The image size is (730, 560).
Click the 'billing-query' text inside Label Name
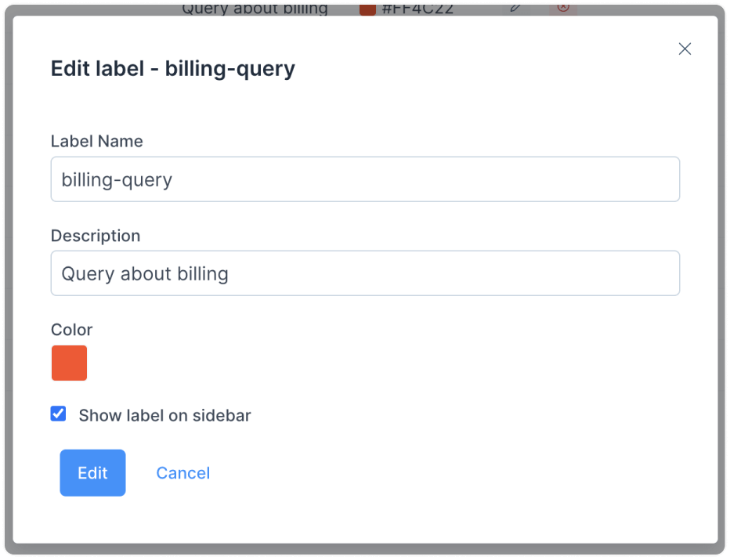pos(117,180)
